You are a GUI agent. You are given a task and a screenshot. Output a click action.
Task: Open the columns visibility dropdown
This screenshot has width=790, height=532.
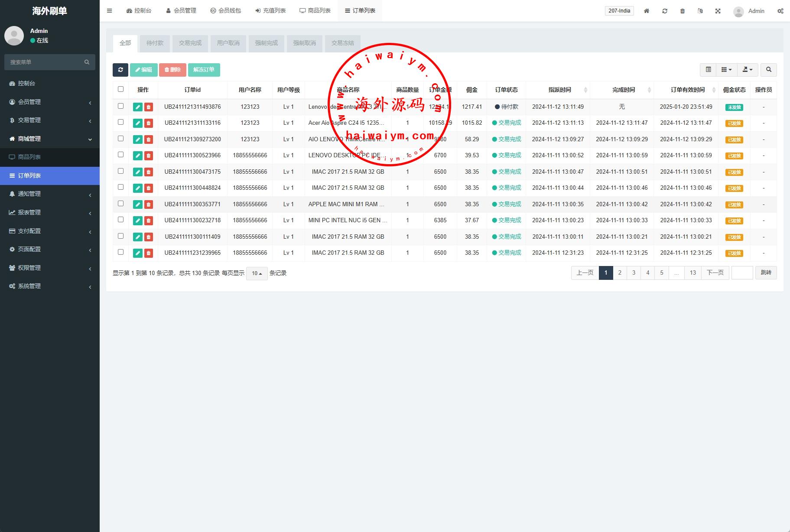[726, 70]
